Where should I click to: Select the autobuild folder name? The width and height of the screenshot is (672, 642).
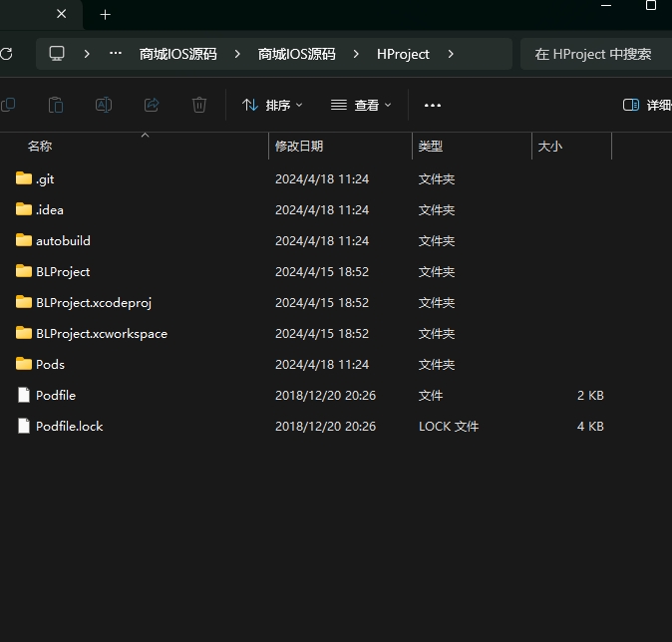point(63,241)
